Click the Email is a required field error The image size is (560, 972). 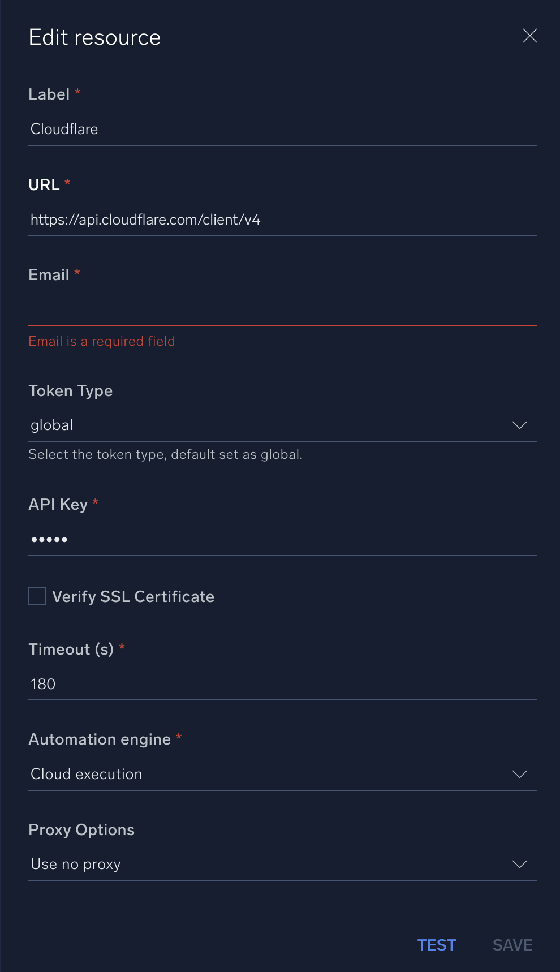click(102, 341)
